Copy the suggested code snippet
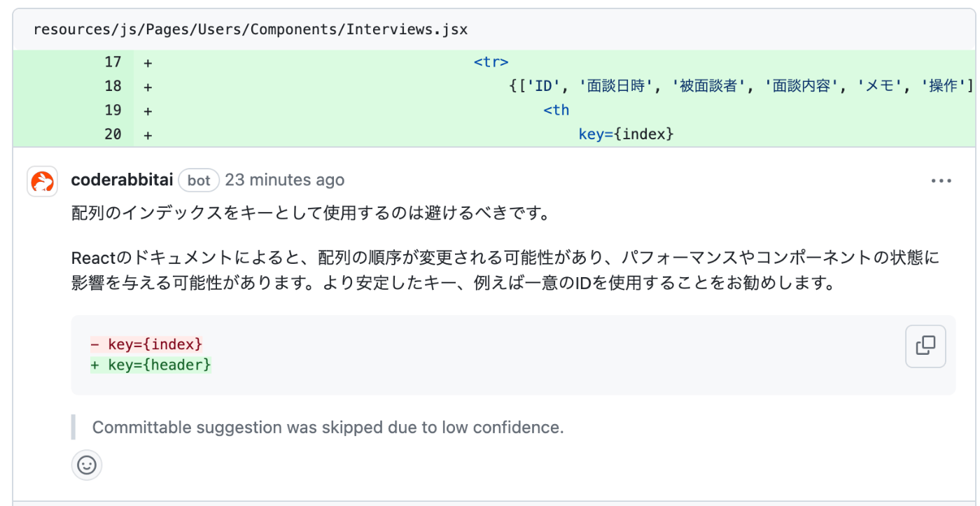 925,346
